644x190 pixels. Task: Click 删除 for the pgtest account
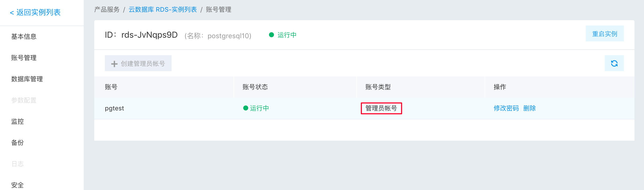pos(529,108)
